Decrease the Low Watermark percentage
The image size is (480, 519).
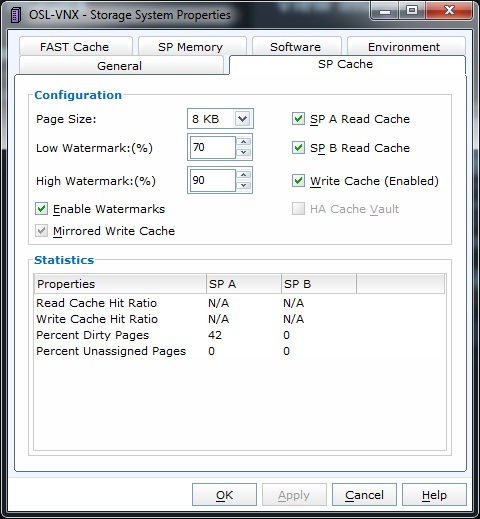244,152
